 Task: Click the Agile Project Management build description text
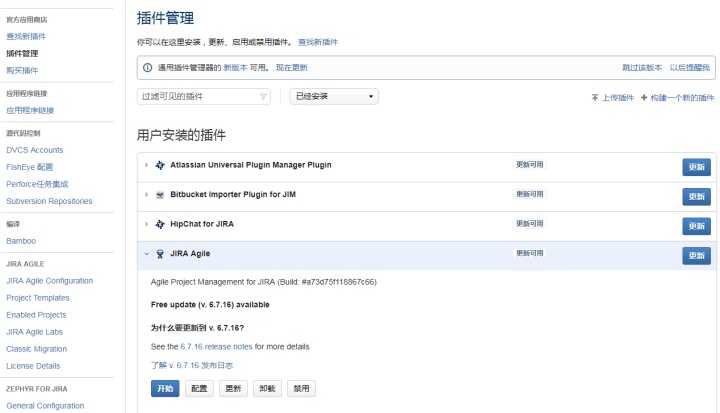(264, 282)
